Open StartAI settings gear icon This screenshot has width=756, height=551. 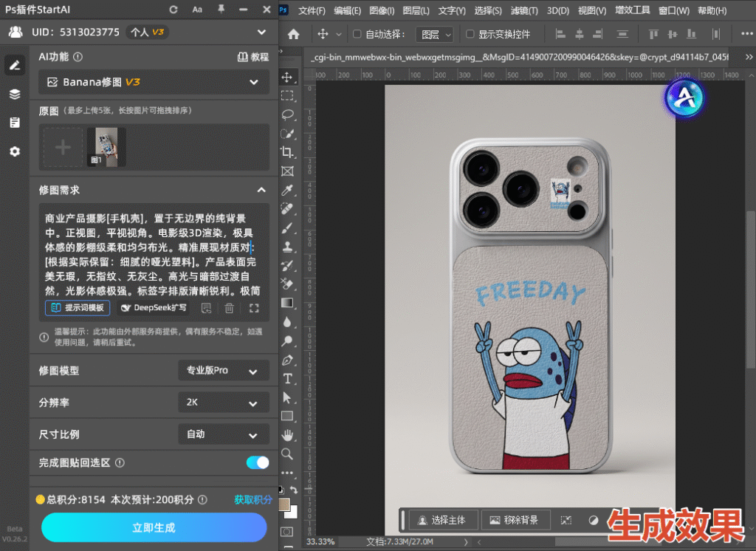pos(15,151)
